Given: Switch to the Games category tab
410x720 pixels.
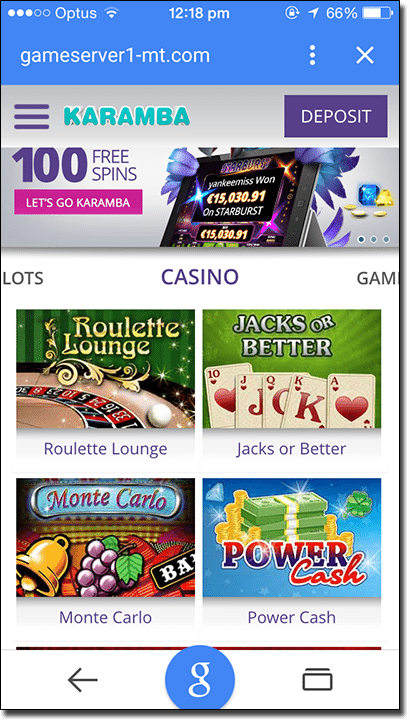Looking at the screenshot, I should click(x=377, y=278).
